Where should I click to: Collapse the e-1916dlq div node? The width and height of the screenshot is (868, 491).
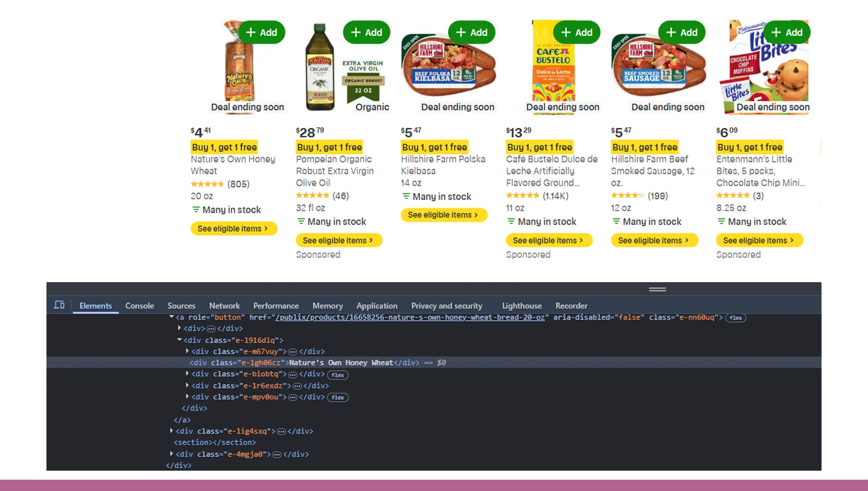[180, 340]
